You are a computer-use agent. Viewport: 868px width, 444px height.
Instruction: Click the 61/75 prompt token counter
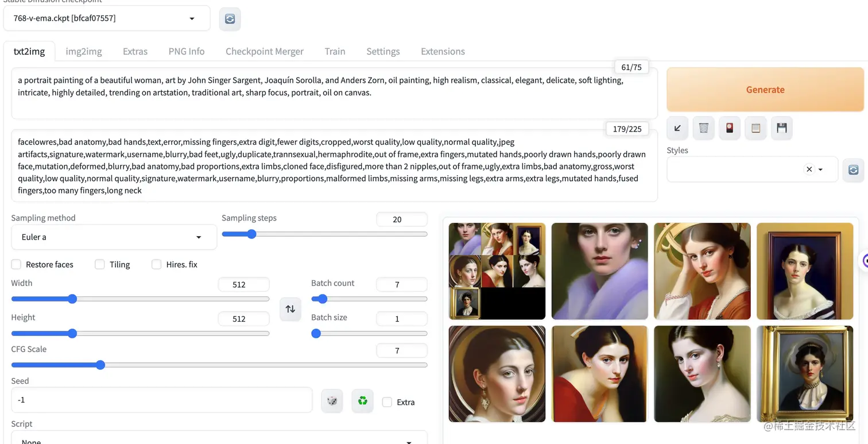coord(631,67)
